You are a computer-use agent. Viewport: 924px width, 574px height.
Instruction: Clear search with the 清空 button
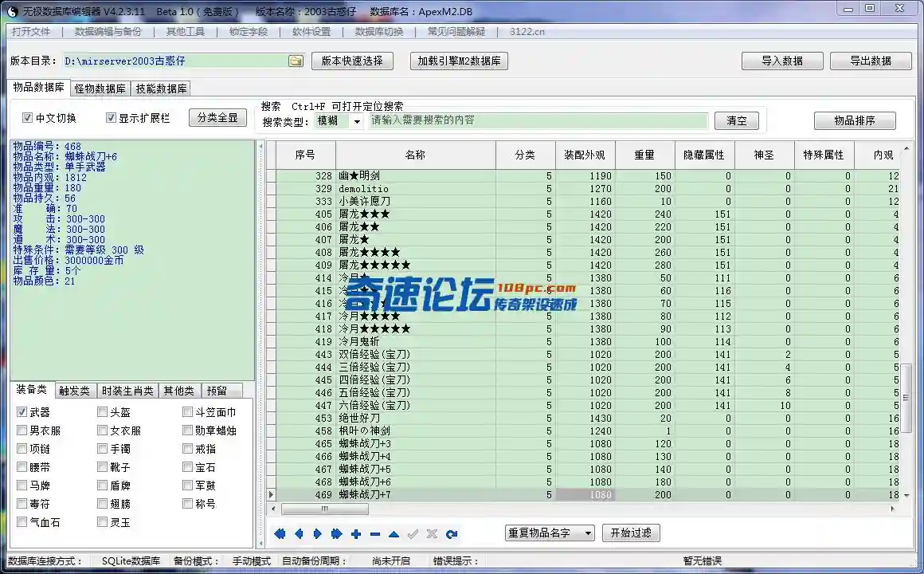(x=737, y=121)
